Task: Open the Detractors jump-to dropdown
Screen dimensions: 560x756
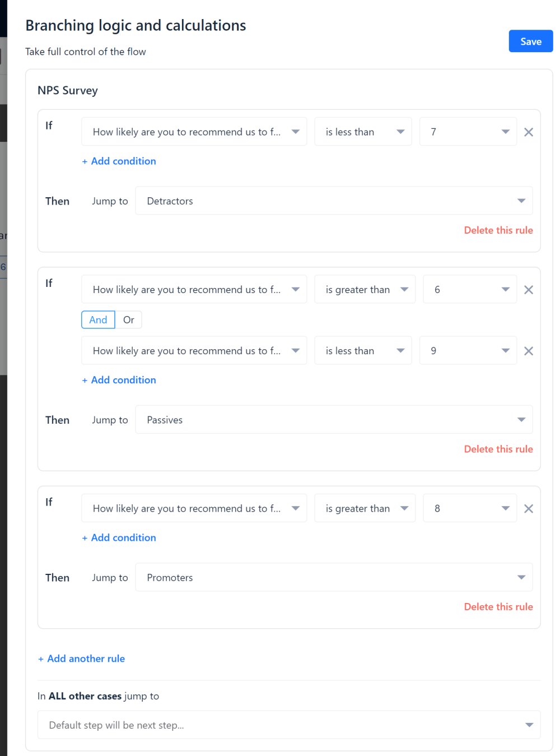Action: click(334, 201)
